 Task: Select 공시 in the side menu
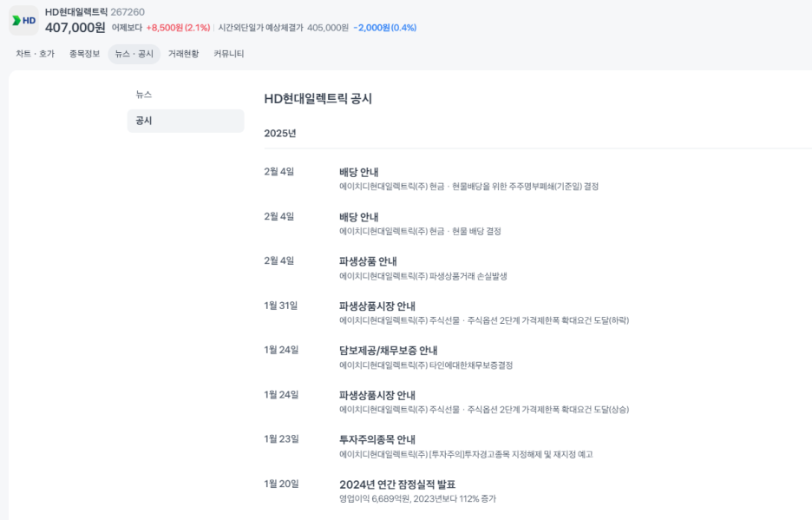pyautogui.click(x=186, y=121)
